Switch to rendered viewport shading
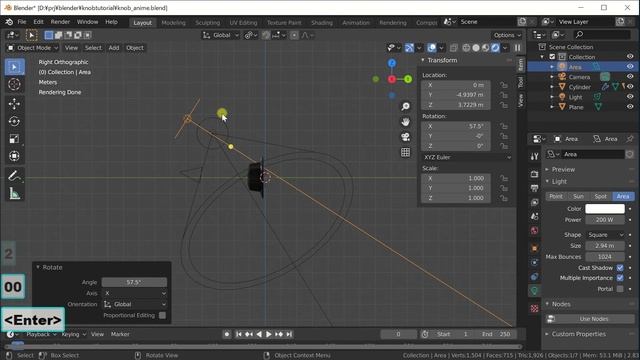 [495, 48]
